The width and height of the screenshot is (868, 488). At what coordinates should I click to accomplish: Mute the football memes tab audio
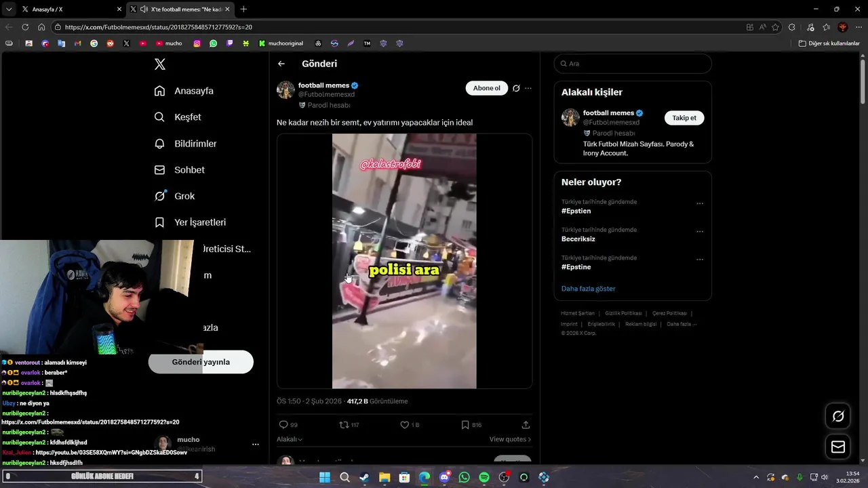(x=143, y=9)
